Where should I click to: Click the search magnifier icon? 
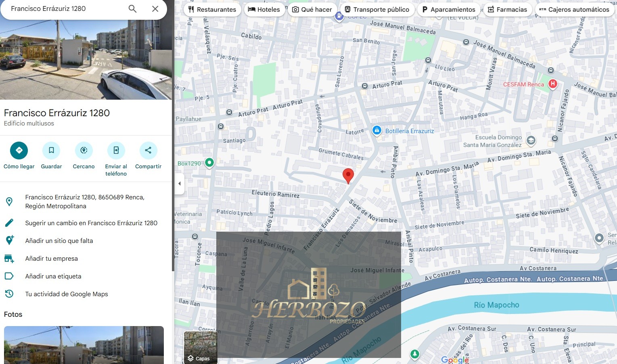[x=132, y=8]
